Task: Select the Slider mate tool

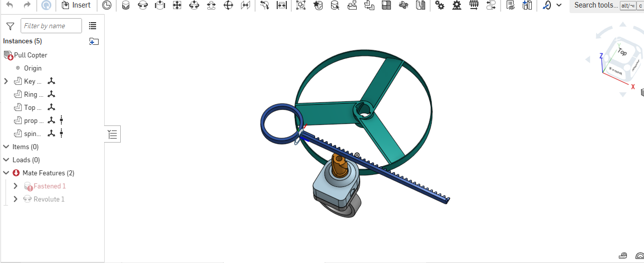Action: click(x=160, y=5)
